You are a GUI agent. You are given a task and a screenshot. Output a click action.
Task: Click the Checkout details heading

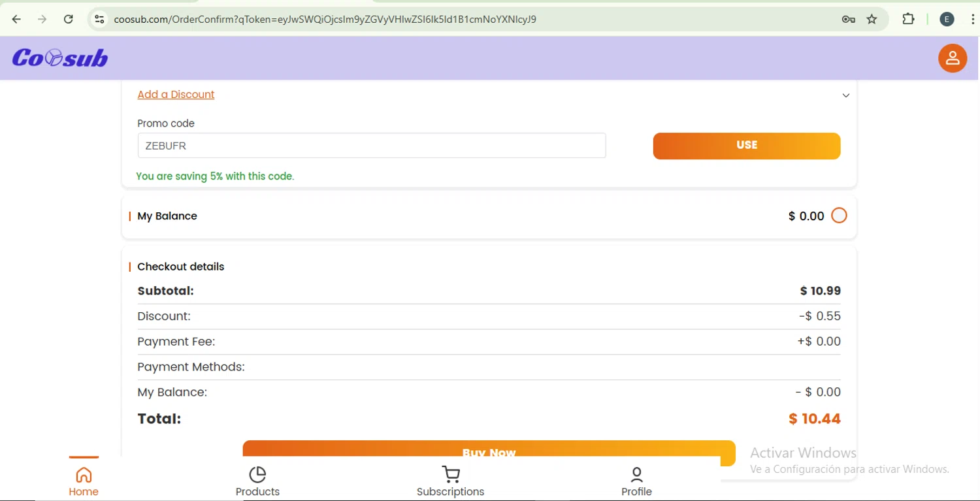coord(181,267)
